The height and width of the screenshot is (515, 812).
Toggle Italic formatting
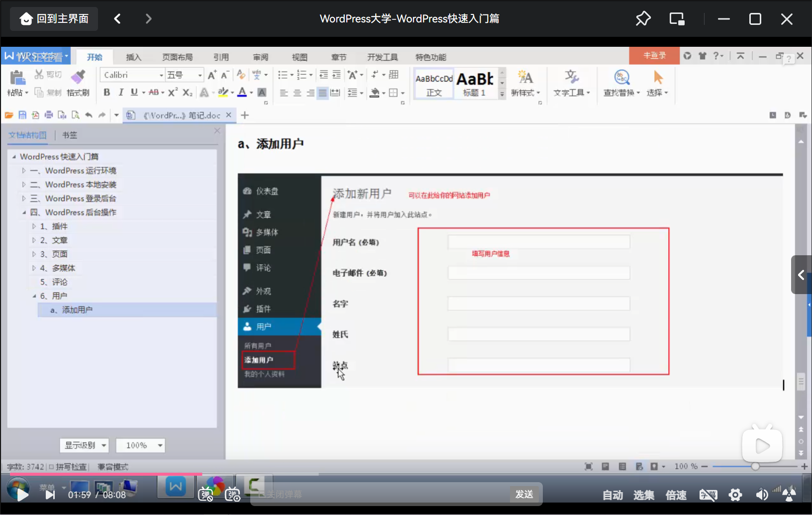pyautogui.click(x=120, y=92)
